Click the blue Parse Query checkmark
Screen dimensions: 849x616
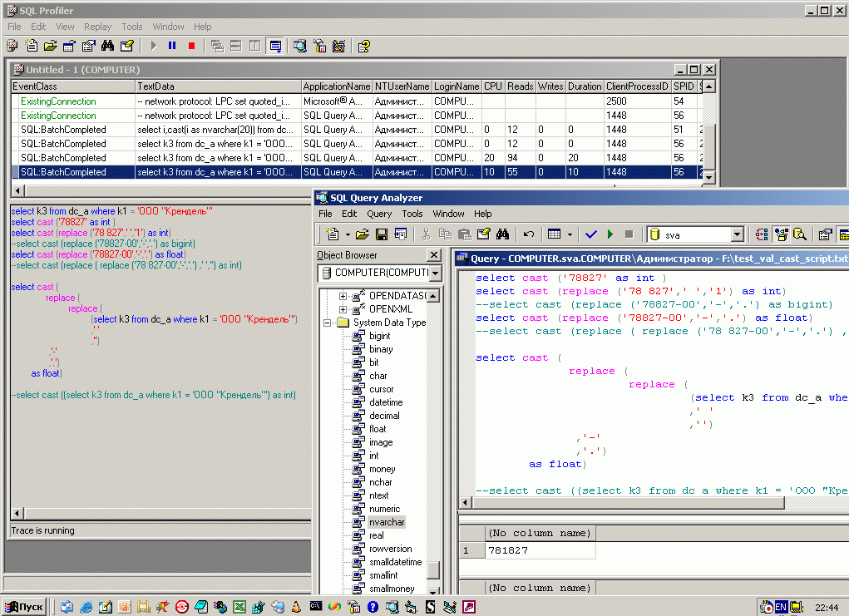pyautogui.click(x=591, y=234)
